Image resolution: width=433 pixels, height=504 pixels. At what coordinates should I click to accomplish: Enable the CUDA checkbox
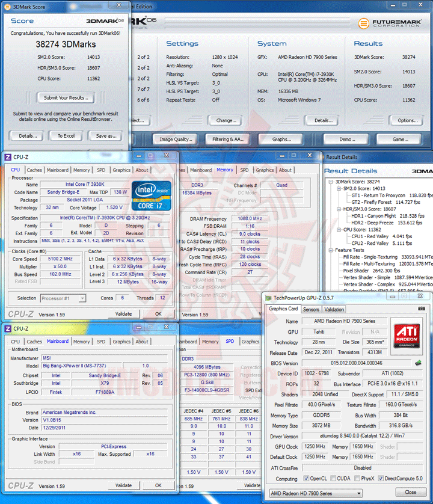[x=333, y=478]
